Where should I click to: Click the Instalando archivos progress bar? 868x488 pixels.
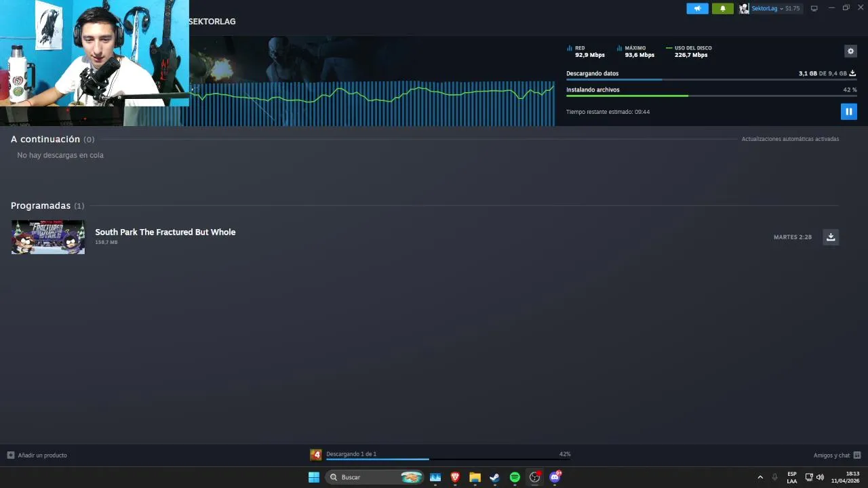pyautogui.click(x=711, y=96)
